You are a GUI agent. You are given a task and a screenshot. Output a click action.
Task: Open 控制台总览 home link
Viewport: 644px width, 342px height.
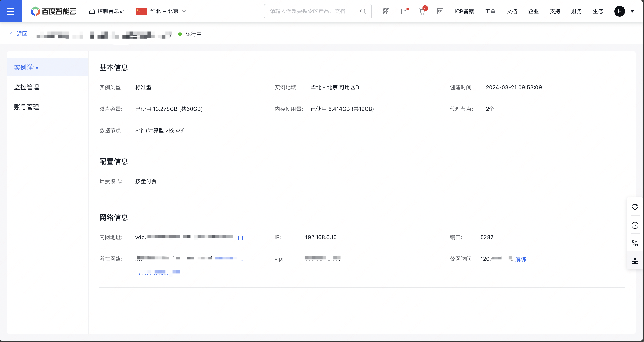click(107, 11)
